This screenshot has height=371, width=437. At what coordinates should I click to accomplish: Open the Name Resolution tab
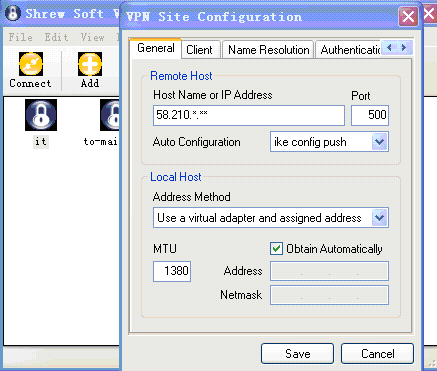[x=268, y=50]
